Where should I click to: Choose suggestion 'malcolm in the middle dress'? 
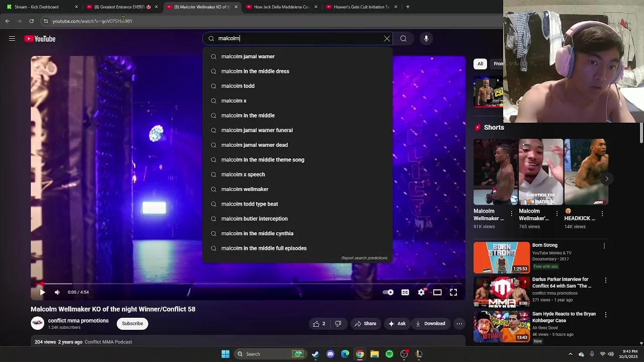(x=298, y=71)
